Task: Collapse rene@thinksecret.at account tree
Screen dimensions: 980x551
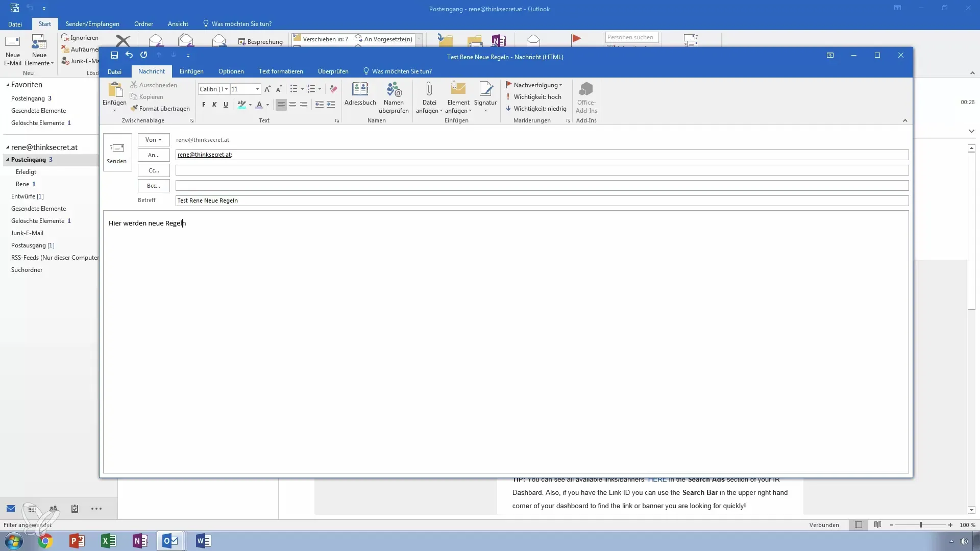Action: click(8, 147)
